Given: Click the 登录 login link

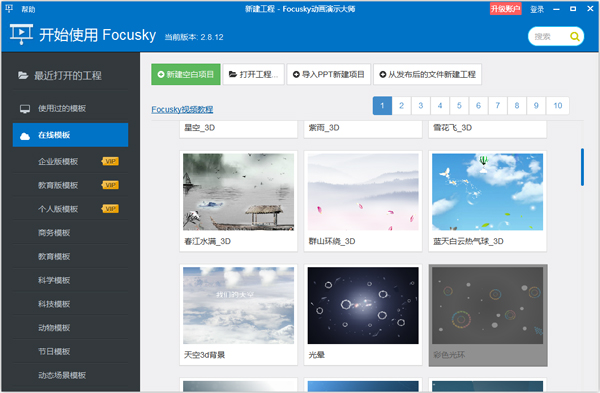Looking at the screenshot, I should coord(537,9).
